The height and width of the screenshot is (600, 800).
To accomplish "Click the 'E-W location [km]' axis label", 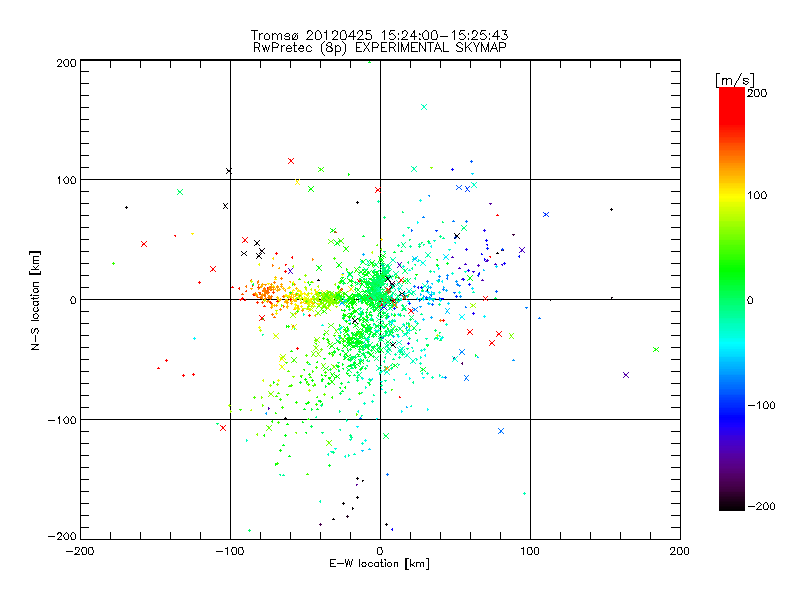I will coord(379,563).
